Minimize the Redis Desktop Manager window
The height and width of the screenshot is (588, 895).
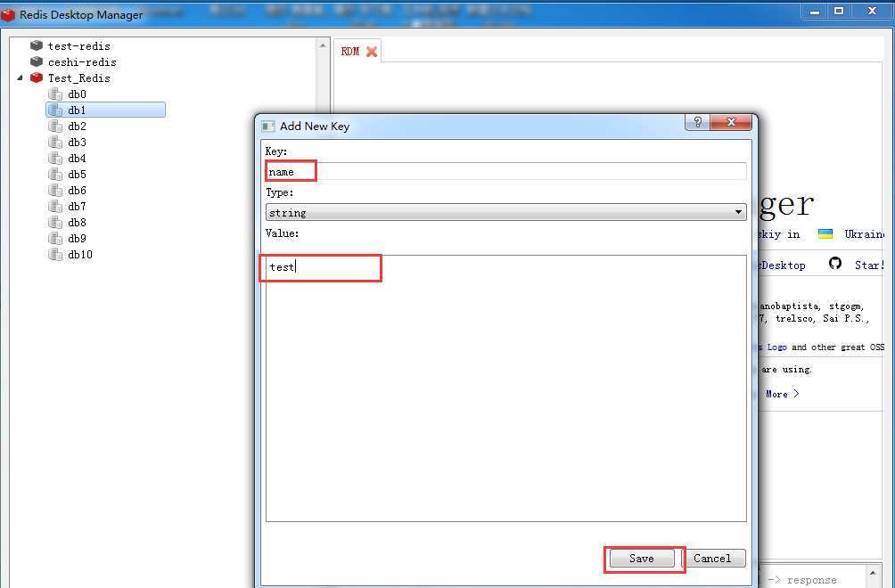point(815,12)
